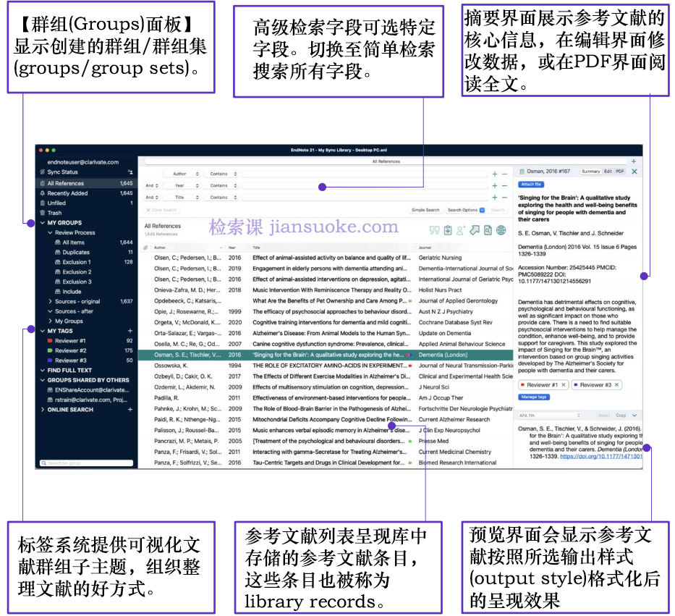This screenshot has height=616, width=675.
Task: Open the Contains dropdown in Author row
Action: coord(221,174)
